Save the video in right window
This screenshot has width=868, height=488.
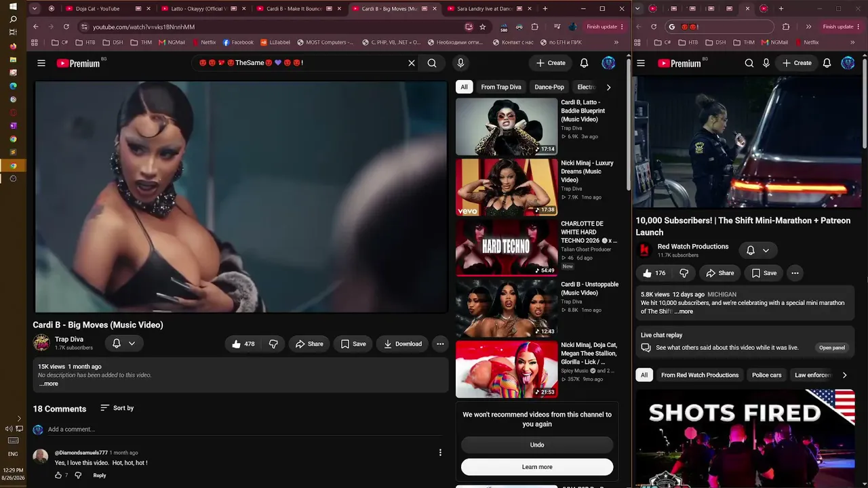click(764, 273)
